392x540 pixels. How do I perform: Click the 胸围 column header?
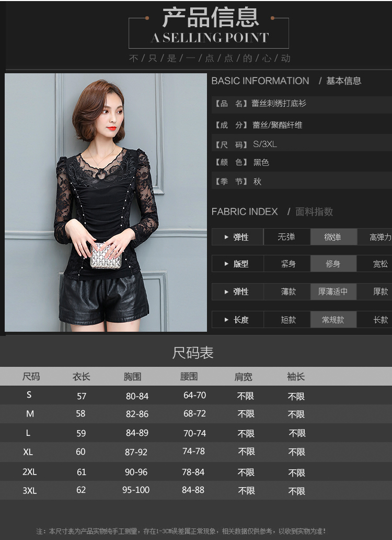(x=132, y=377)
